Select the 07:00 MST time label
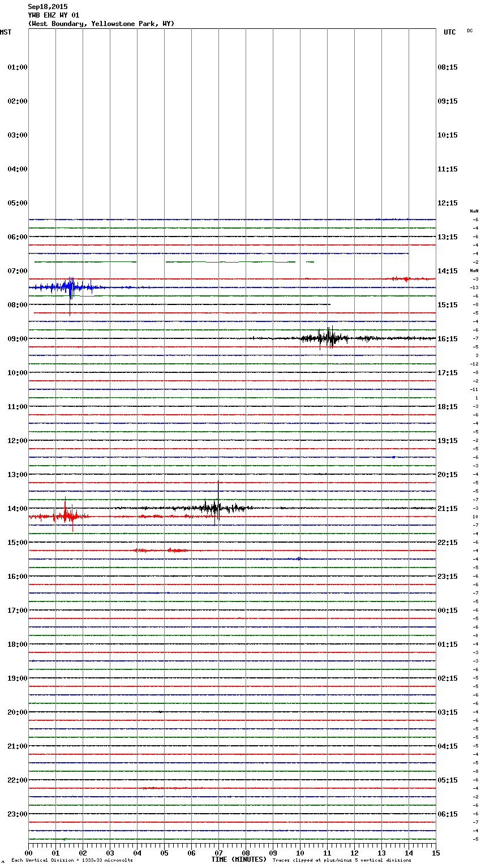 18,271
